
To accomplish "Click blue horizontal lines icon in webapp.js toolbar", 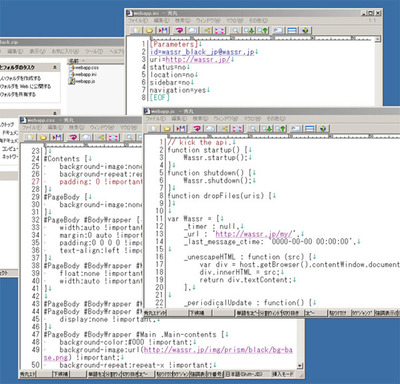I will click(x=310, y=129).
